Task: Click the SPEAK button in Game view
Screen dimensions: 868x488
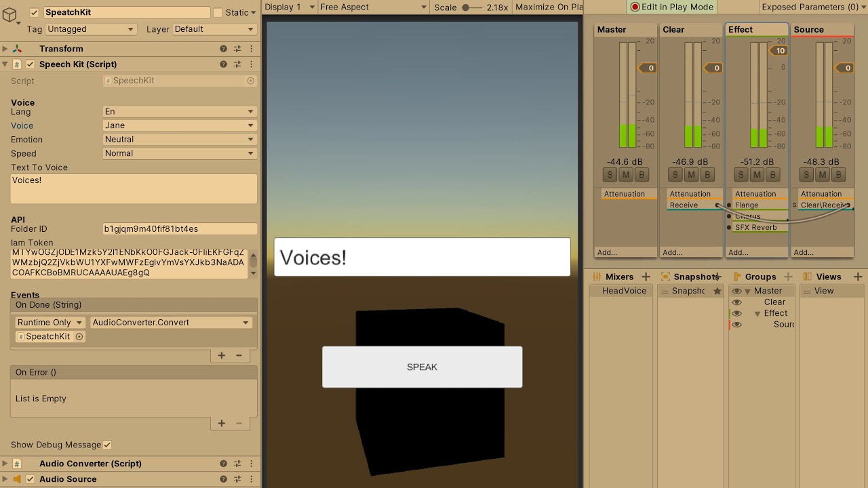Action: click(x=422, y=367)
